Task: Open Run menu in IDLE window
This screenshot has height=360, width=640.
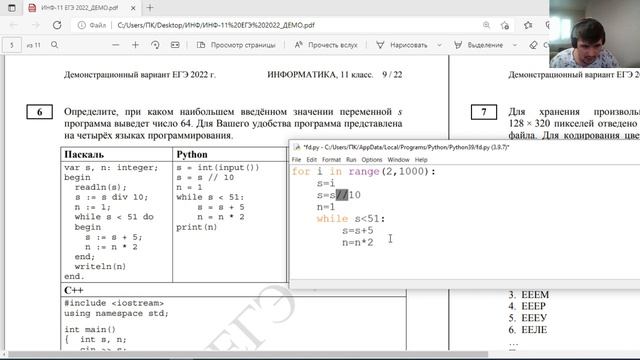Action: point(351,160)
